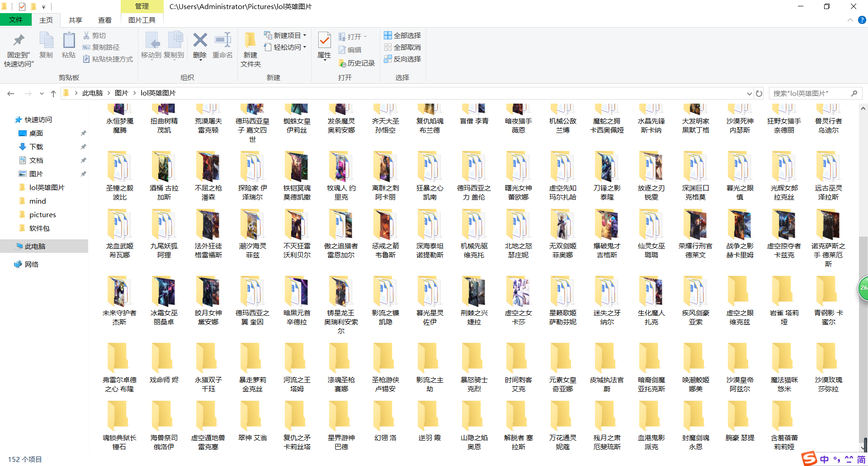This screenshot has width=868, height=466.
Task: Click 图片 in the breadcrumb path
Action: 122,93
